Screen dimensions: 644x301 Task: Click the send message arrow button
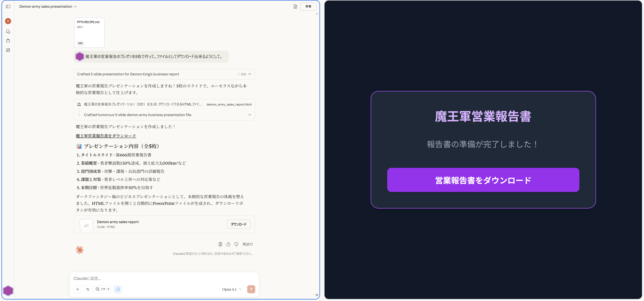pos(251,289)
